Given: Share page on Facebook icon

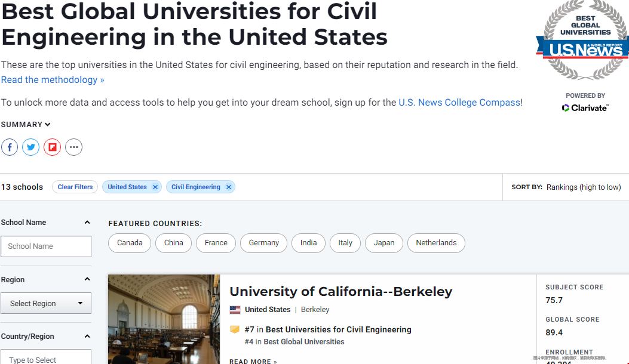Looking at the screenshot, I should pos(10,147).
